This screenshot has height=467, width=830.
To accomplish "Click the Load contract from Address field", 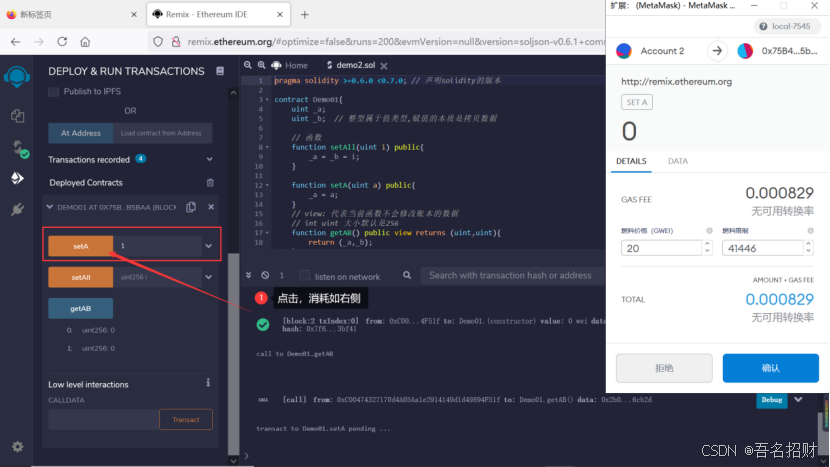I will pyautogui.click(x=162, y=133).
